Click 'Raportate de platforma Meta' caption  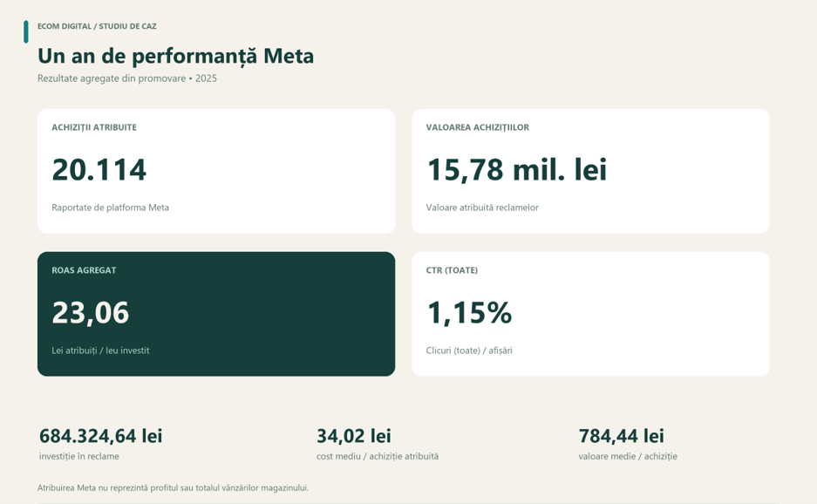[110, 208]
